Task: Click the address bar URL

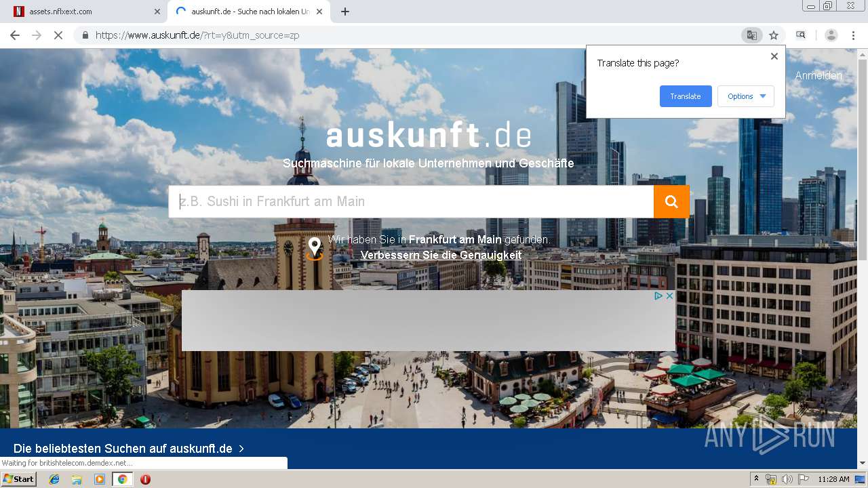Action: click(x=197, y=35)
